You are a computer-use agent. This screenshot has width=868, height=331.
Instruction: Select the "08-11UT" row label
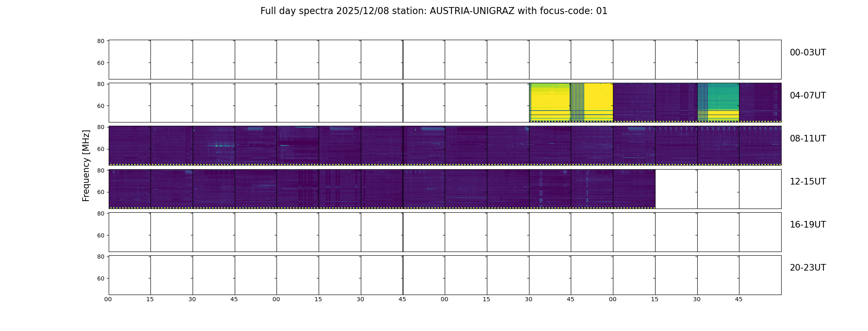point(808,139)
